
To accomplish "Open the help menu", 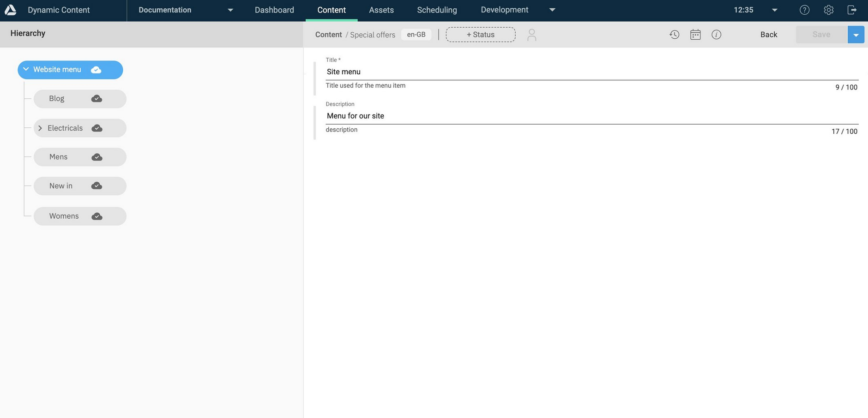I will coord(804,9).
